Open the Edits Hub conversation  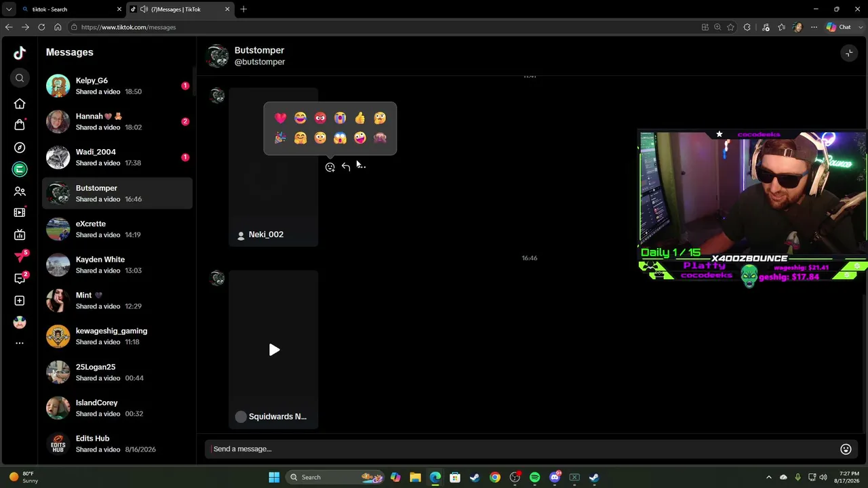click(117, 444)
